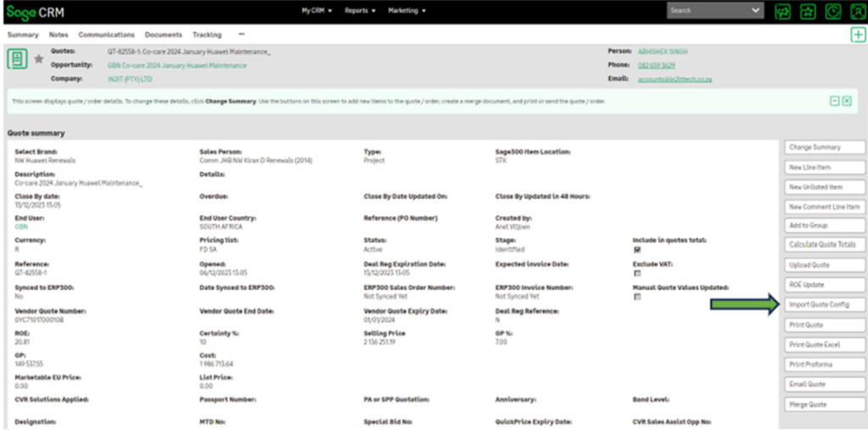Open the recent items clock icon
868x431 pixels.
(833, 11)
